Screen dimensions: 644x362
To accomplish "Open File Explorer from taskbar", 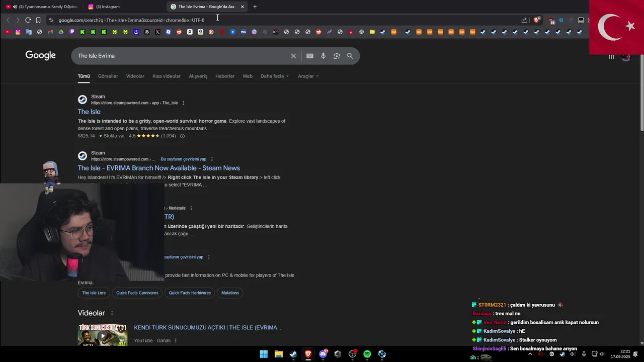I will coord(278,354).
